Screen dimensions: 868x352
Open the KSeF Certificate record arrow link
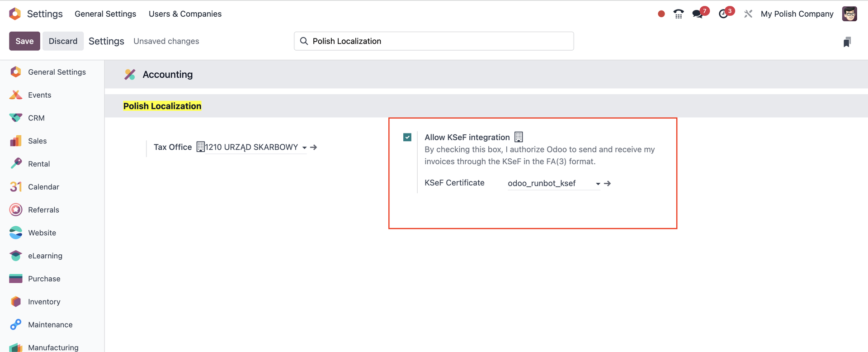pos(608,184)
